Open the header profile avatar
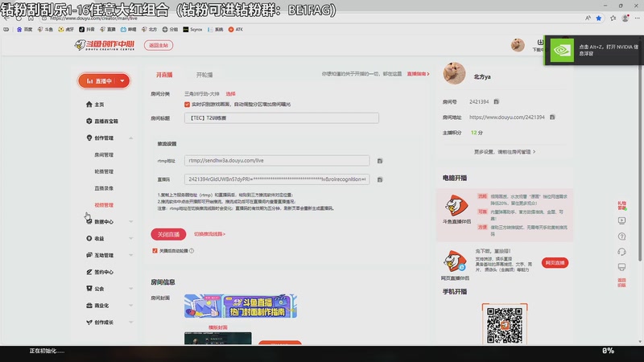 (518, 45)
